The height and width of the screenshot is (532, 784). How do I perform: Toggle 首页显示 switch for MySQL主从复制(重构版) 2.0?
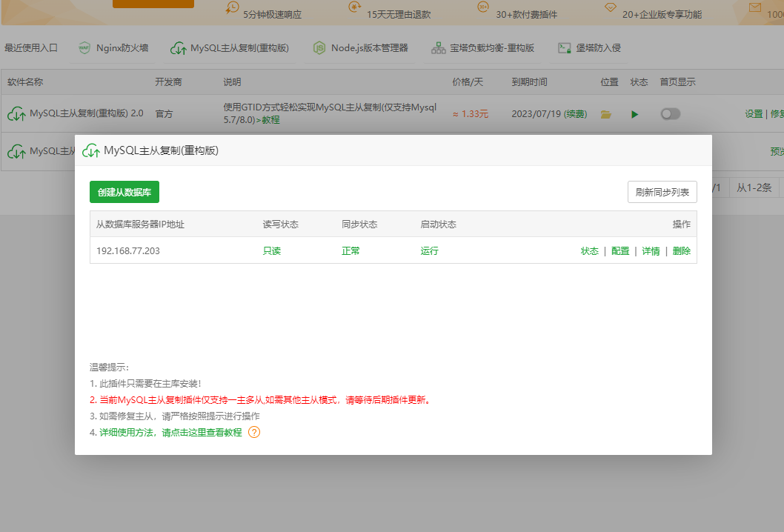coord(671,114)
